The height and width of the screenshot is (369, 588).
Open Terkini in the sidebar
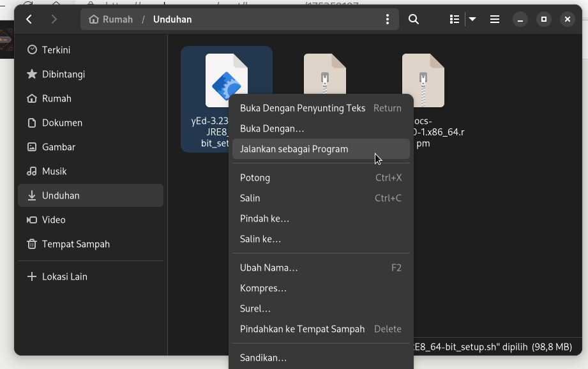(x=56, y=50)
